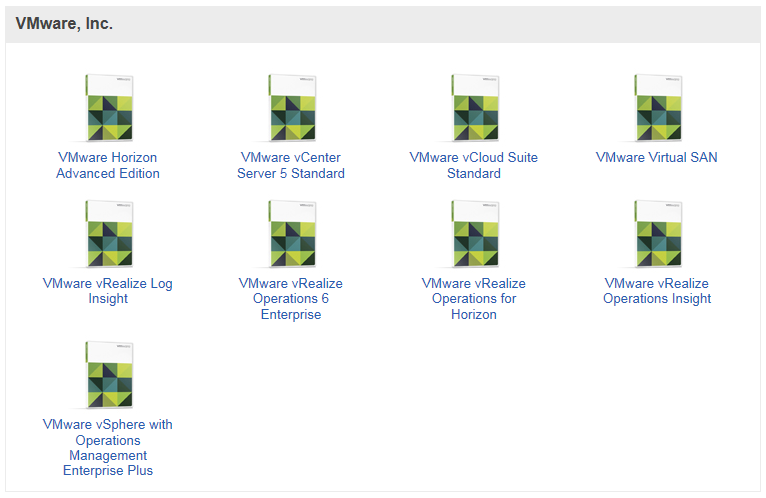Image resolution: width=766 pixels, height=498 pixels.
Task: Click the vCenter Server 5 Standard box icon
Action: pyautogui.click(x=292, y=108)
